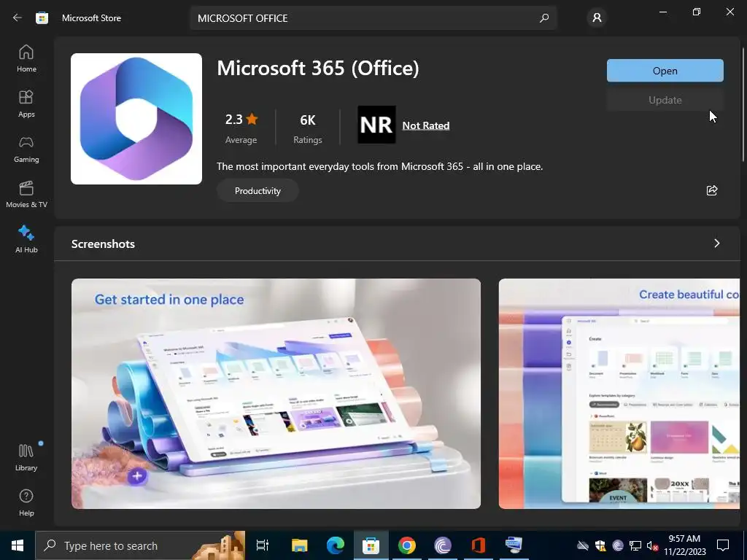Open 'Get started in one place' screenshot

pos(276,393)
